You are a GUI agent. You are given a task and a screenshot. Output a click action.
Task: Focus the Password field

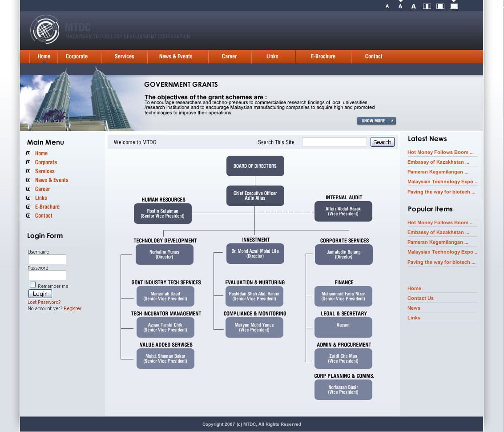point(47,275)
